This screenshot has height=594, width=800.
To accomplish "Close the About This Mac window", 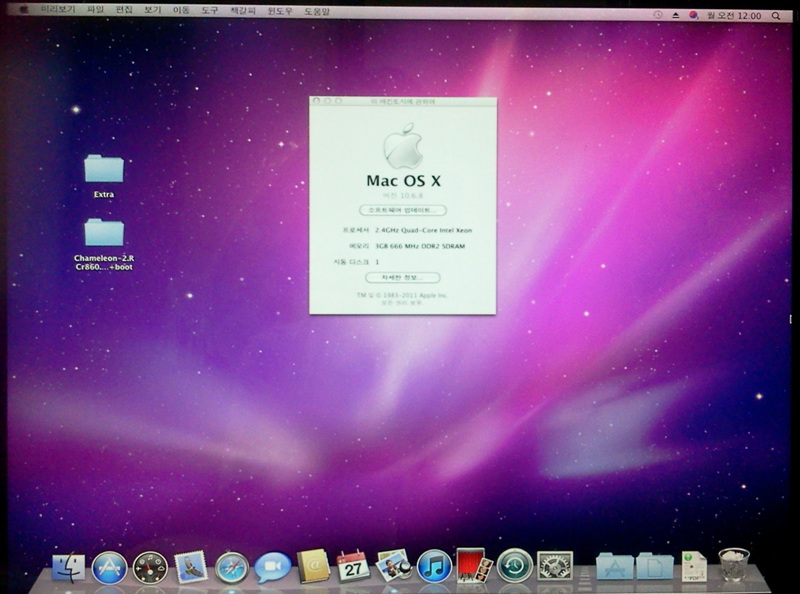I will [316, 101].
